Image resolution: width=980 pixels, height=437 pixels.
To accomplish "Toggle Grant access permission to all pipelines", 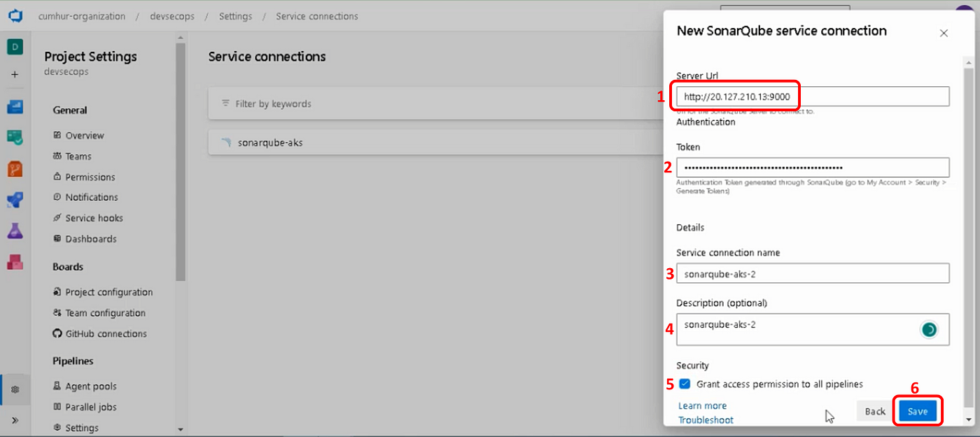I will pos(685,384).
